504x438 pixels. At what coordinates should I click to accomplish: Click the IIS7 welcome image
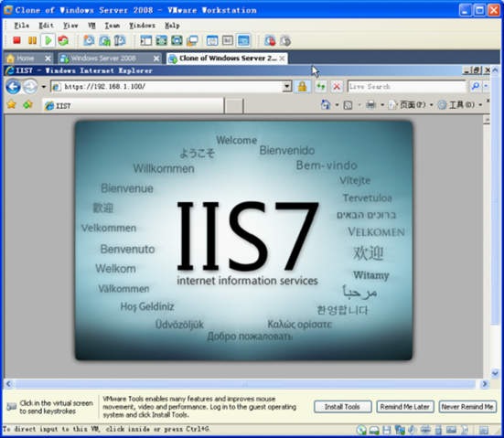pyautogui.click(x=243, y=240)
